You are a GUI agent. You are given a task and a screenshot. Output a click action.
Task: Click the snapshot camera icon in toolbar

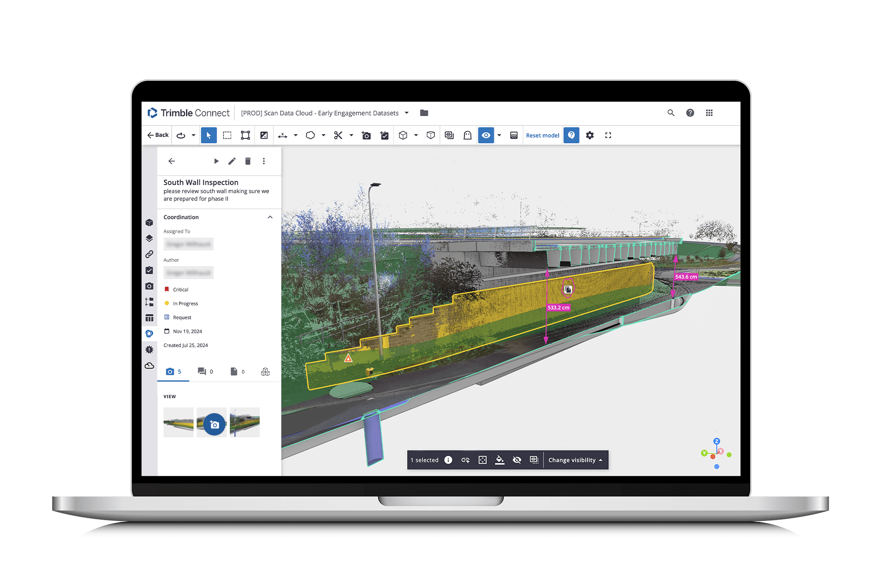(366, 135)
